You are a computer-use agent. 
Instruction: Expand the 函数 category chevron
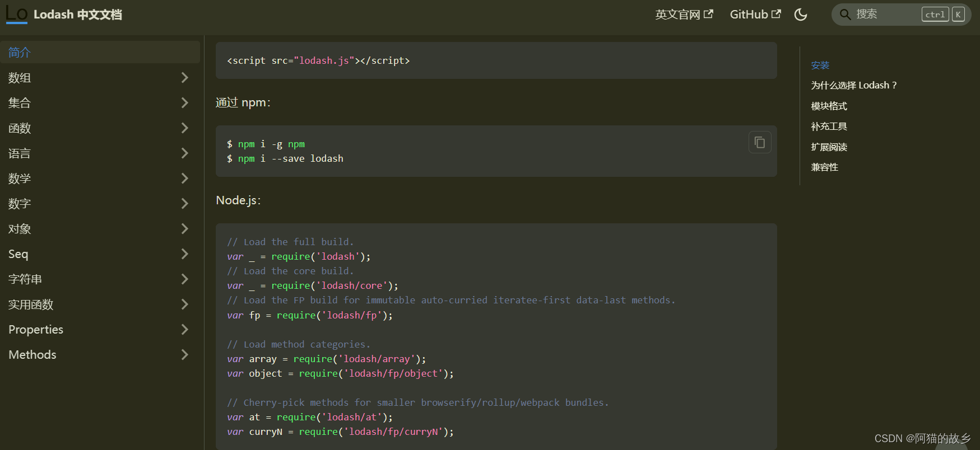click(184, 128)
